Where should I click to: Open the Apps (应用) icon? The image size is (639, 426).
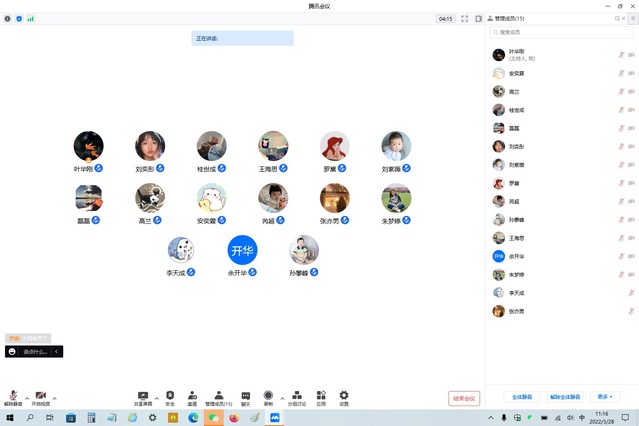(x=321, y=396)
